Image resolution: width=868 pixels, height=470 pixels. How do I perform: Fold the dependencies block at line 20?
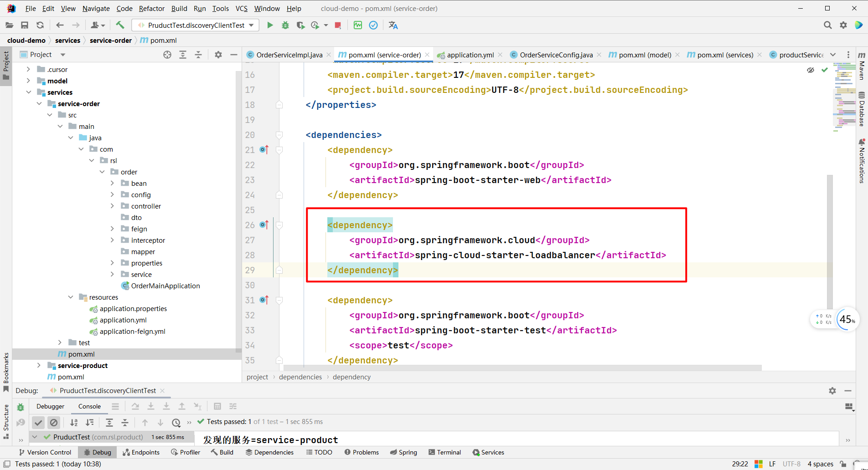[x=279, y=135]
